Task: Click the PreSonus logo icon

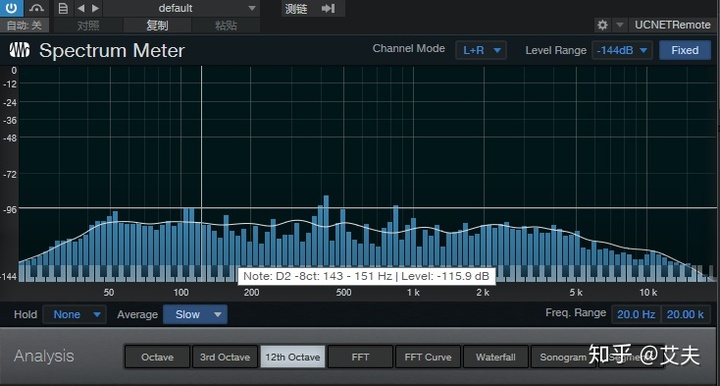Action: tap(20, 50)
